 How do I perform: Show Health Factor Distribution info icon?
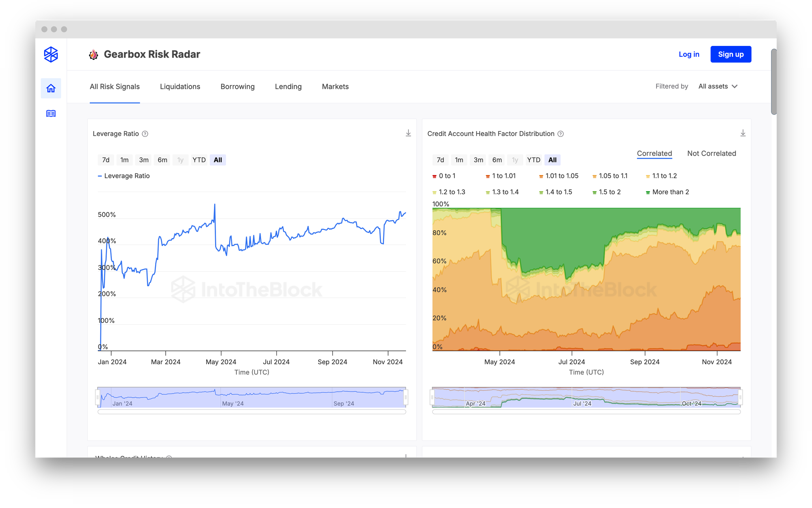click(x=561, y=134)
